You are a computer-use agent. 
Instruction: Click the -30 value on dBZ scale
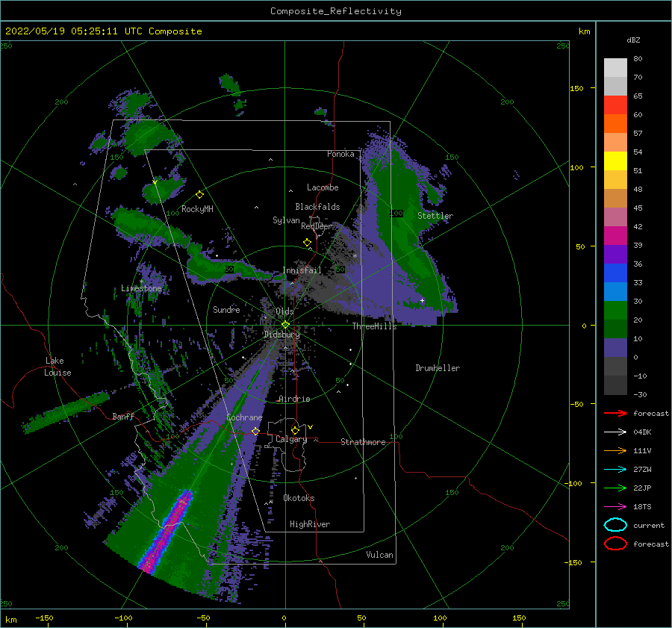point(640,394)
